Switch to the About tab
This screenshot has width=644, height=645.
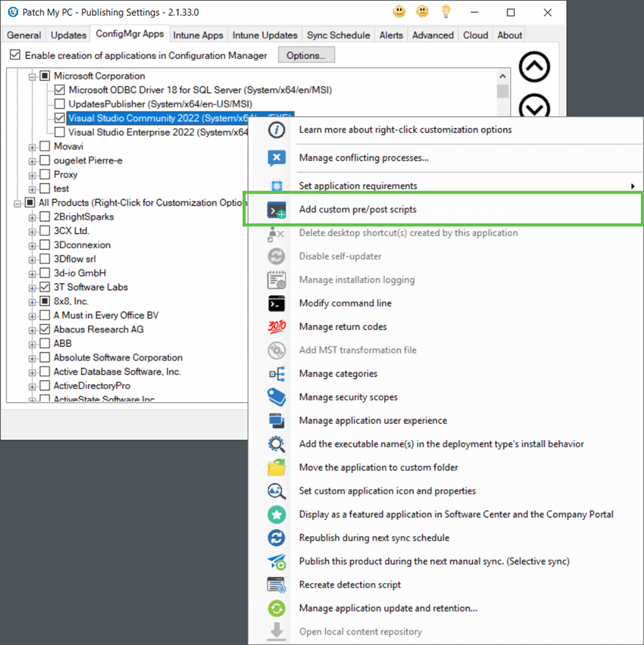[509, 35]
